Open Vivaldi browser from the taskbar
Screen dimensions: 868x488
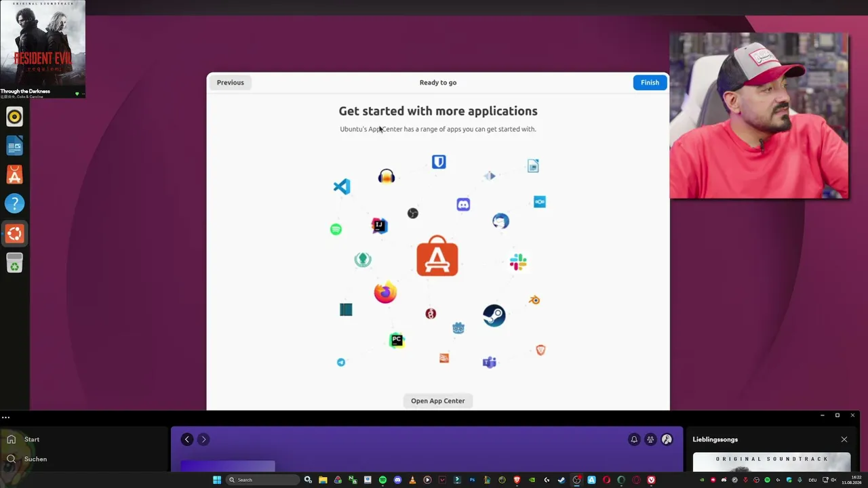tap(651, 480)
